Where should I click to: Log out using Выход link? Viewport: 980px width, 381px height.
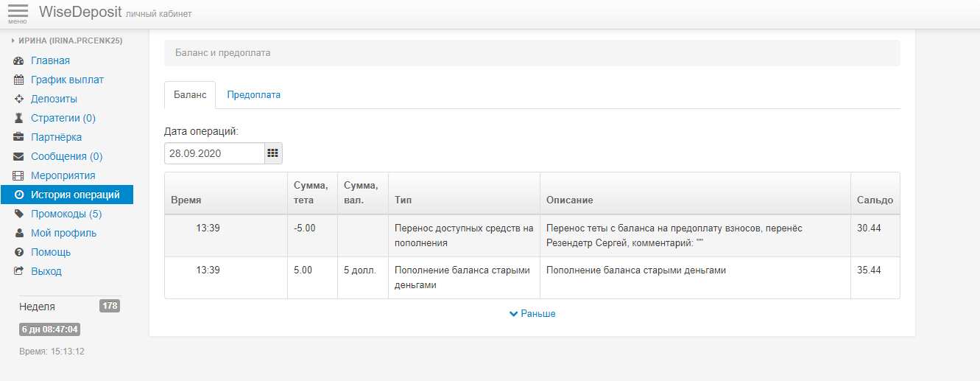click(x=46, y=272)
